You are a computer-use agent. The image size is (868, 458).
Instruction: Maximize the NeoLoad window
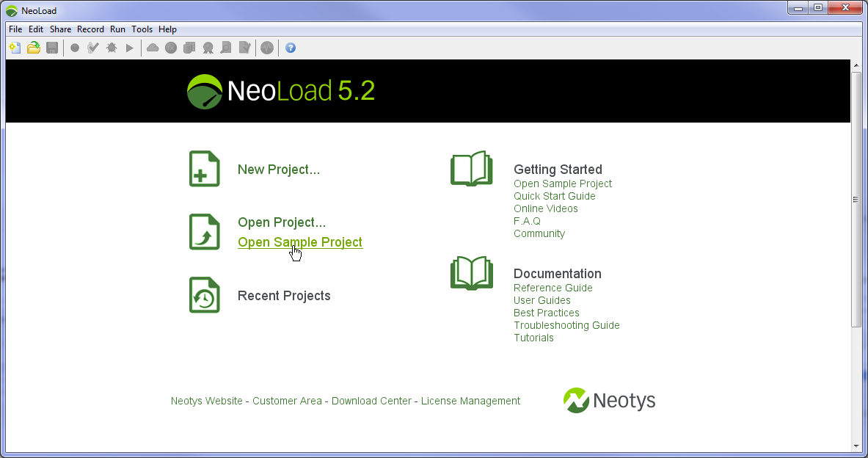[x=818, y=8]
